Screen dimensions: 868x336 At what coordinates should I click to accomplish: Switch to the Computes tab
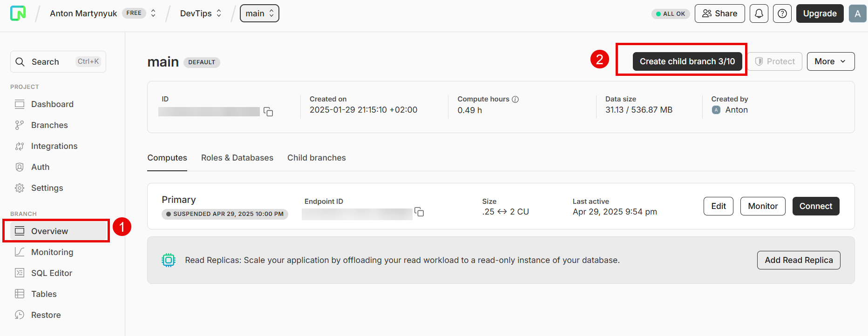click(x=167, y=158)
